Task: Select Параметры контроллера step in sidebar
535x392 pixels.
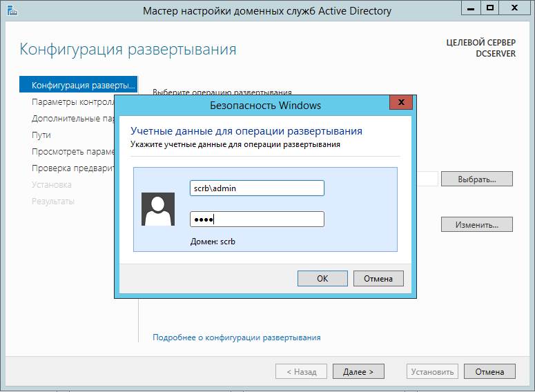Action: pyautogui.click(x=72, y=101)
